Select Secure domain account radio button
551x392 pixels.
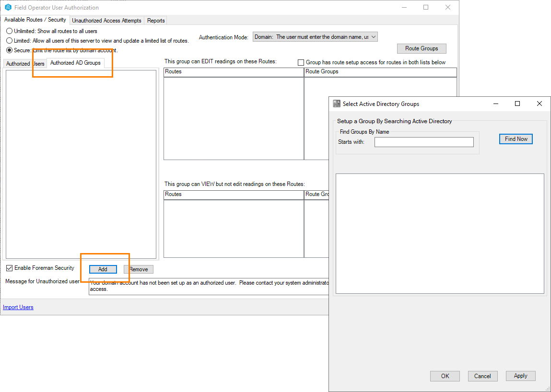click(10, 50)
